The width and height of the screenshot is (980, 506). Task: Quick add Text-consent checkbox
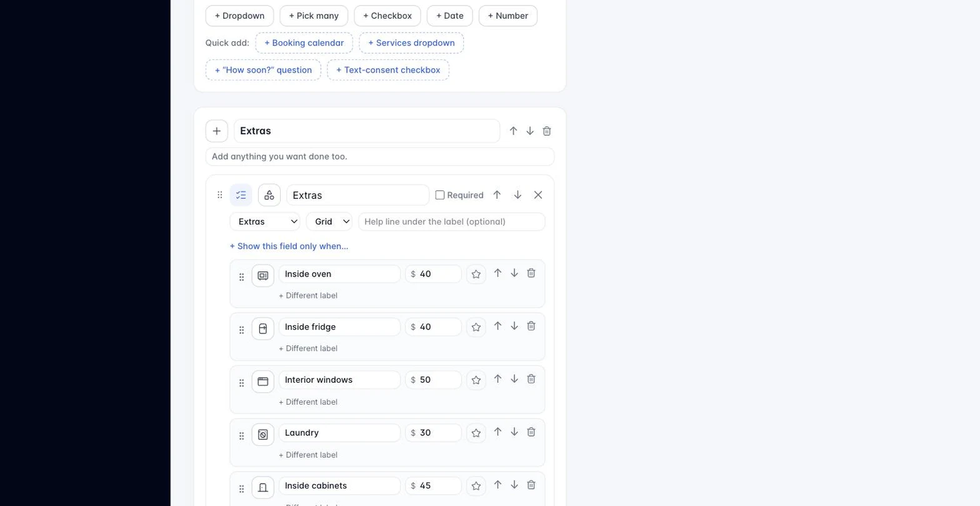pyautogui.click(x=388, y=70)
